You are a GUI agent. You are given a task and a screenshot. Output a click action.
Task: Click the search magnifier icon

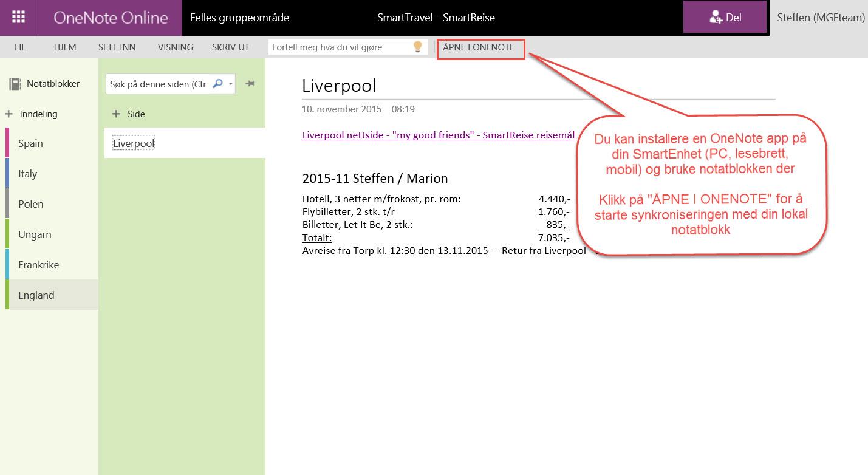[217, 84]
